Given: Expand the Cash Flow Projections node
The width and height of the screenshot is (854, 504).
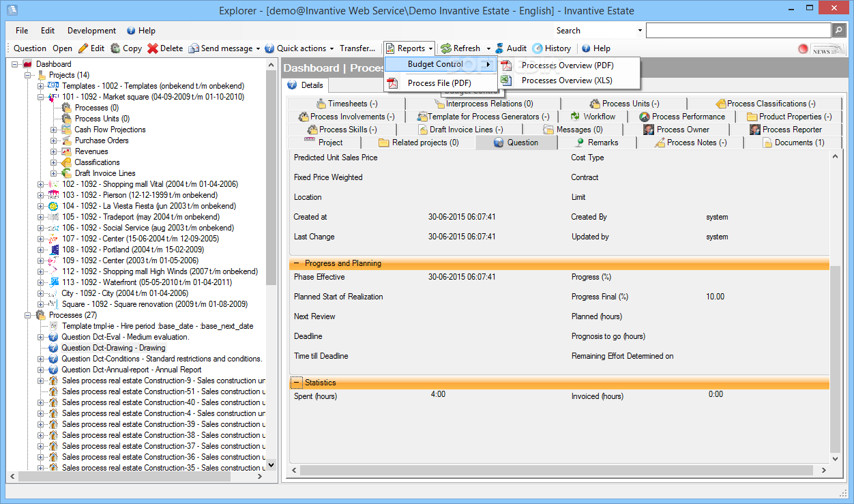Looking at the screenshot, I should (54, 130).
